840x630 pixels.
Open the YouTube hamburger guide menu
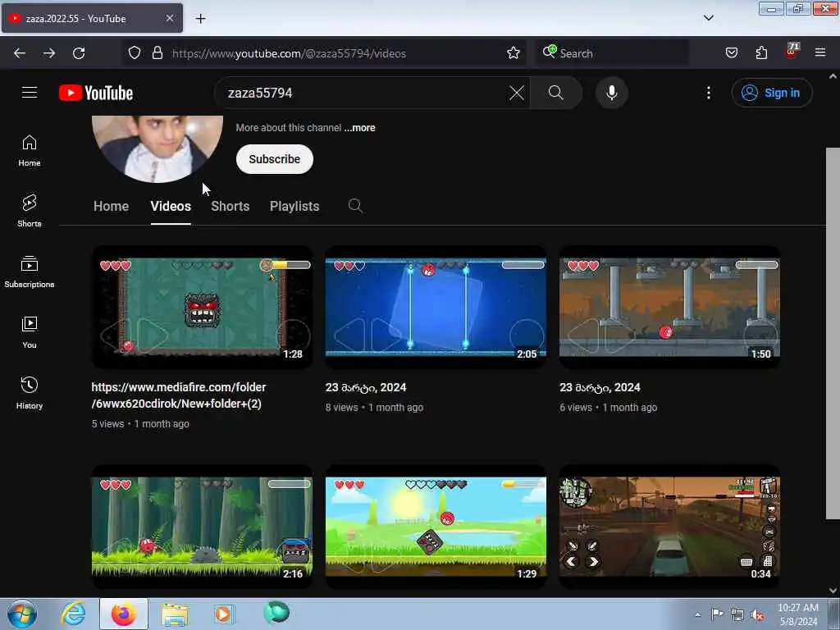pos(30,93)
